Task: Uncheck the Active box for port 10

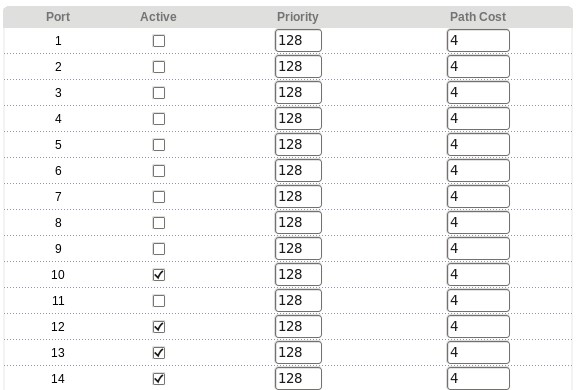Action: pos(159,275)
